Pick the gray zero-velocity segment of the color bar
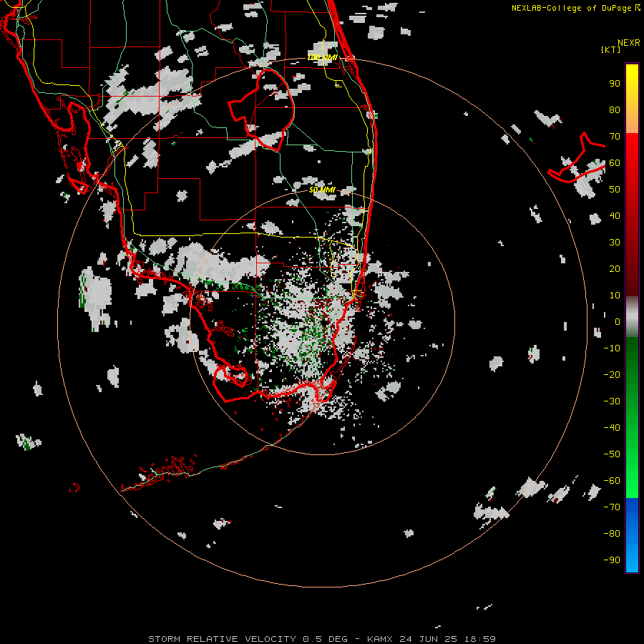The width and height of the screenshot is (644, 644). (632, 317)
